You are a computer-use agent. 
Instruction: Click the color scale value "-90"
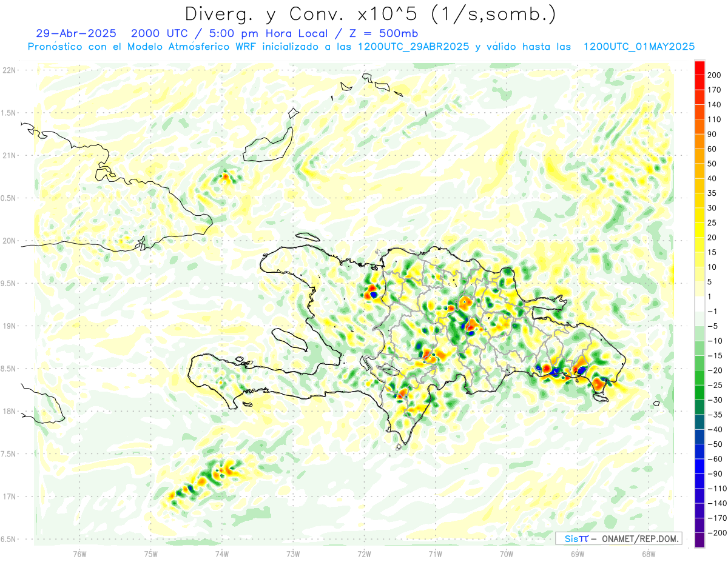click(x=716, y=473)
